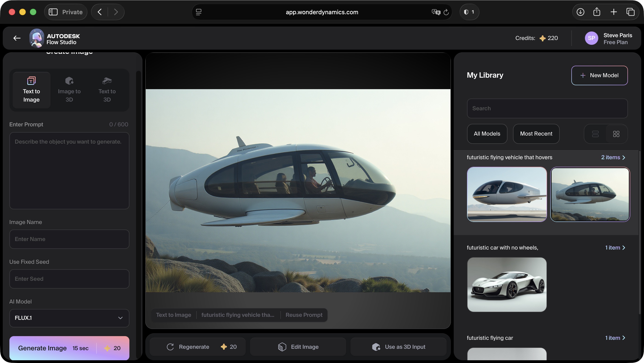The image size is (644, 363).
Task: Expand the All Models filter
Action: (x=487, y=134)
